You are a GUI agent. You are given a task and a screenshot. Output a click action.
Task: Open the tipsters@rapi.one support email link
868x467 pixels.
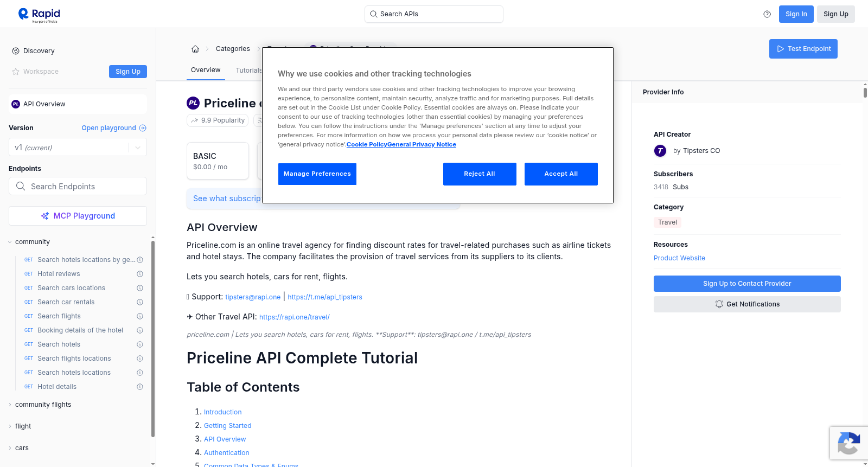(253, 297)
